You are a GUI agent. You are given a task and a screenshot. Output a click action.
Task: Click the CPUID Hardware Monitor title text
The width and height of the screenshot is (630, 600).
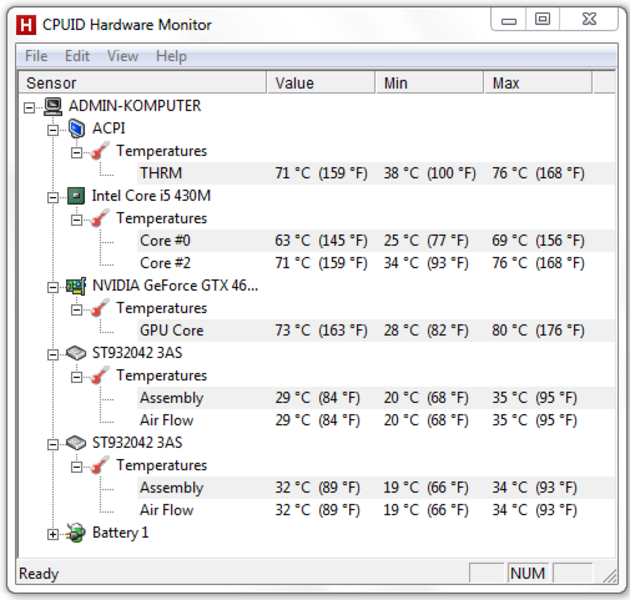coord(127,25)
